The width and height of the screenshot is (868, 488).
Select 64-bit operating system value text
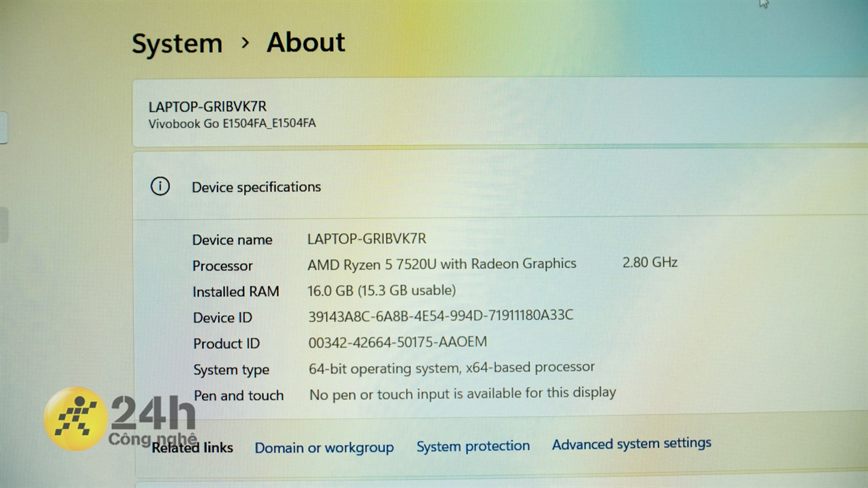452,368
